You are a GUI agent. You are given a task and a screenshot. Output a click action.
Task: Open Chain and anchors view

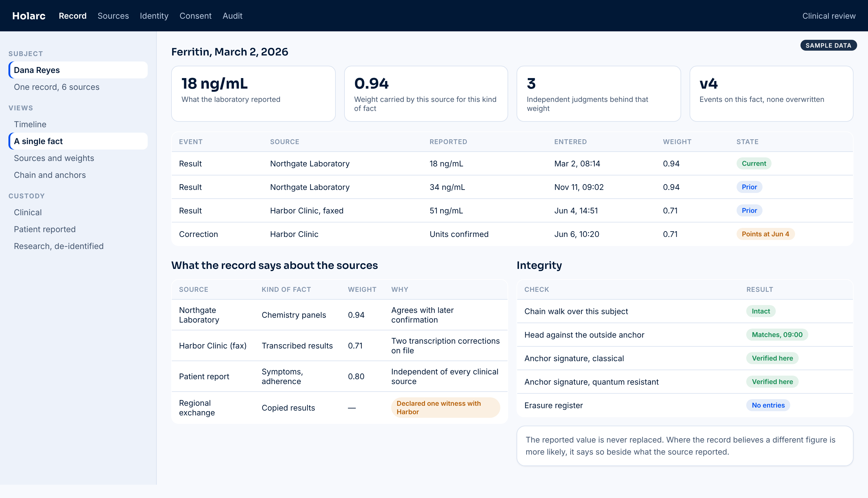pos(78,175)
